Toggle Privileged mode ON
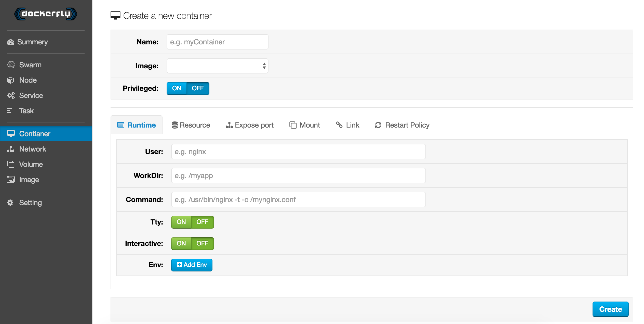The height and width of the screenshot is (324, 644). point(177,88)
